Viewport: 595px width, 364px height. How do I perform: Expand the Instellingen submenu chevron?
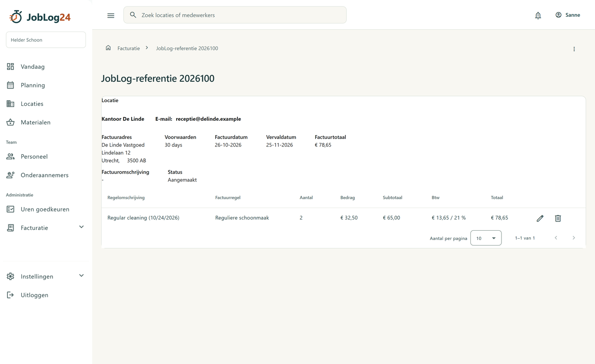pos(81,276)
